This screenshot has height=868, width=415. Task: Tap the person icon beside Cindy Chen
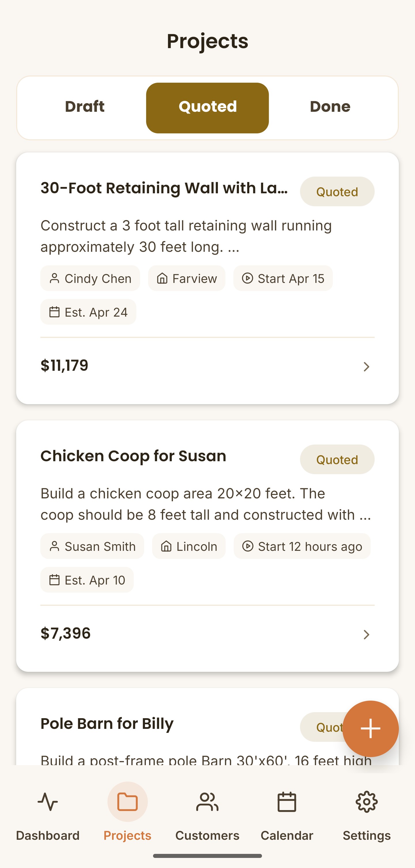point(54,278)
